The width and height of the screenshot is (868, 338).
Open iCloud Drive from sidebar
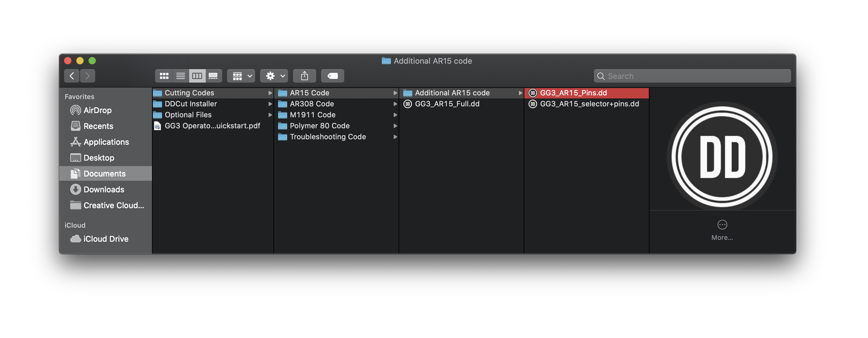(x=106, y=239)
